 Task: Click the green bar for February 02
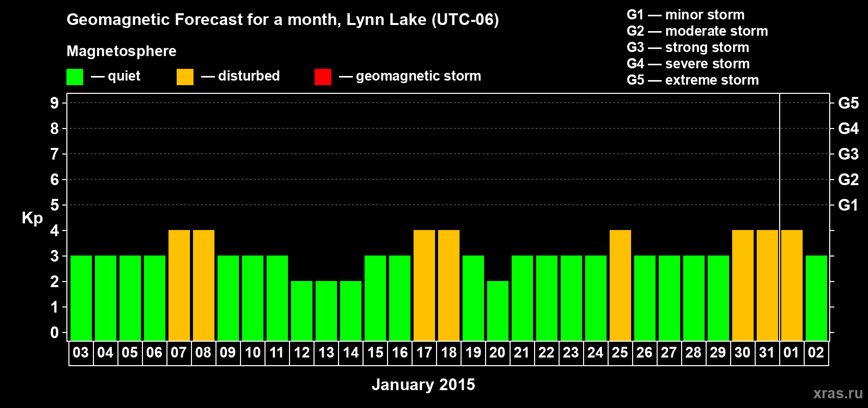pos(816,298)
